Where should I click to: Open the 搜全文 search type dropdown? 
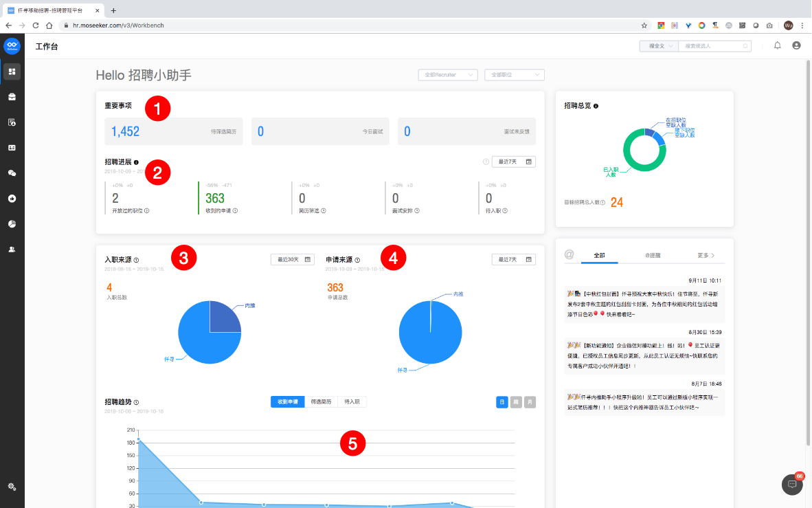(x=658, y=46)
